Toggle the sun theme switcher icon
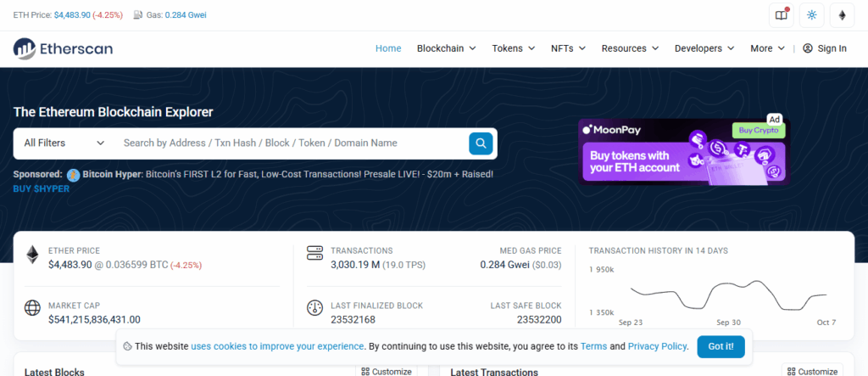The image size is (868, 376). [812, 15]
